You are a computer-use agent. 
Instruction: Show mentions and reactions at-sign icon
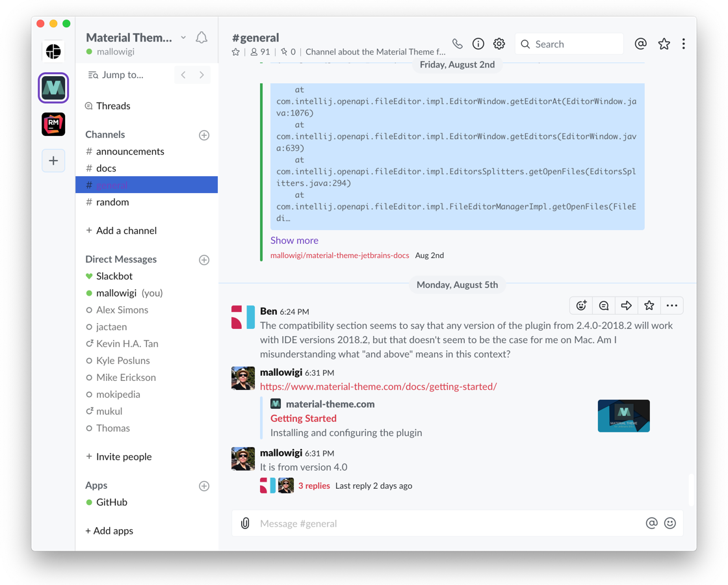pyautogui.click(x=641, y=44)
